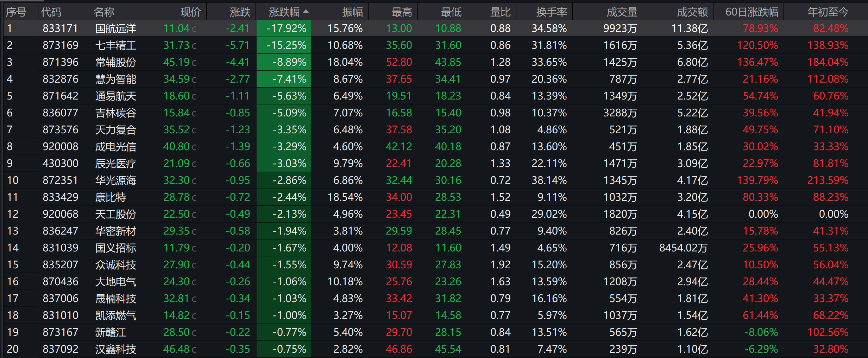Click stock code 871396
868x358 pixels.
pos(61,62)
